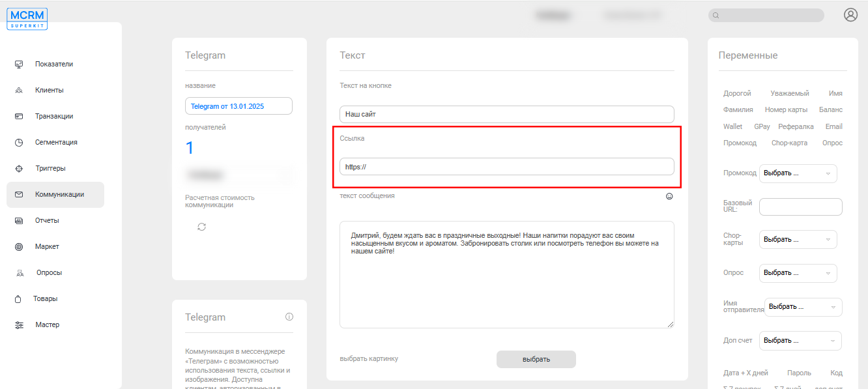Viewport: 868px width, 389px height.
Task: Select Коммуникации menu item
Action: (x=55, y=195)
